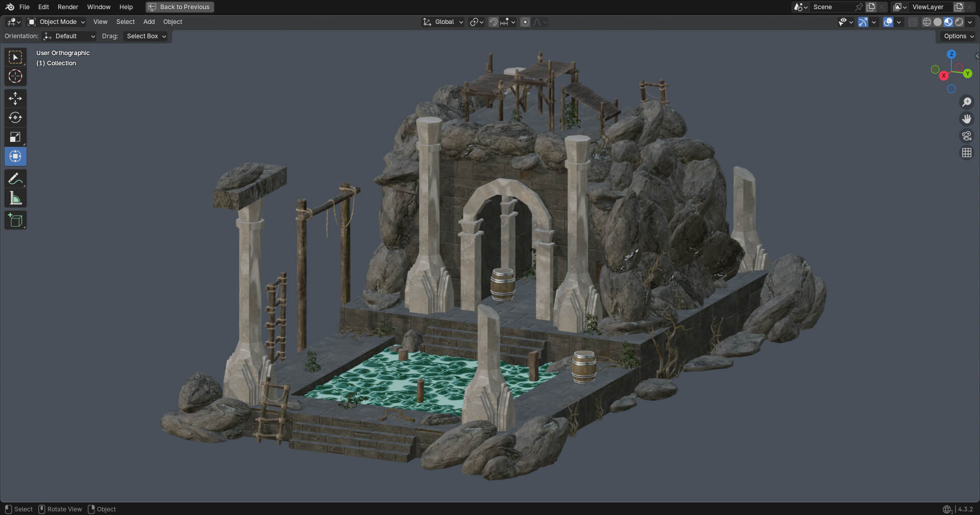Open the Drag Select Box dropdown
This screenshot has width=980, height=515.
click(146, 36)
